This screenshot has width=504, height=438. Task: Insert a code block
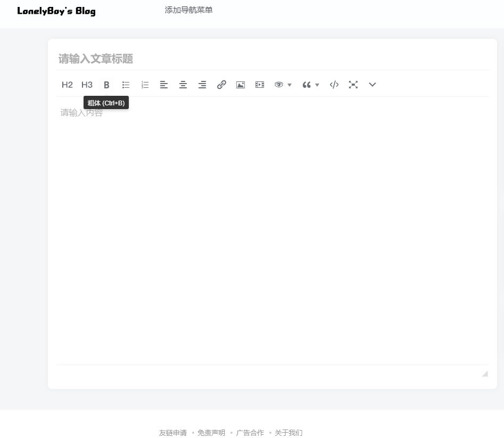tap(334, 85)
